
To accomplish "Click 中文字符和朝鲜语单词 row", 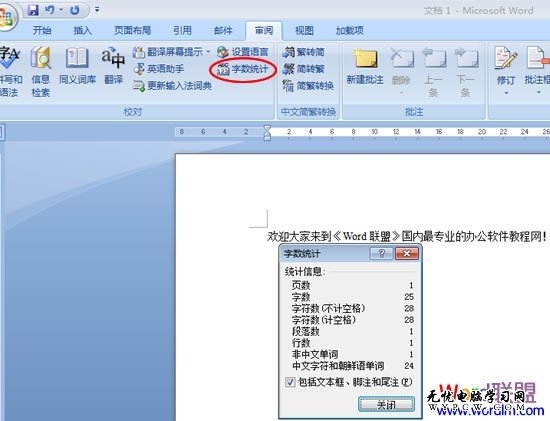I will tap(353, 366).
